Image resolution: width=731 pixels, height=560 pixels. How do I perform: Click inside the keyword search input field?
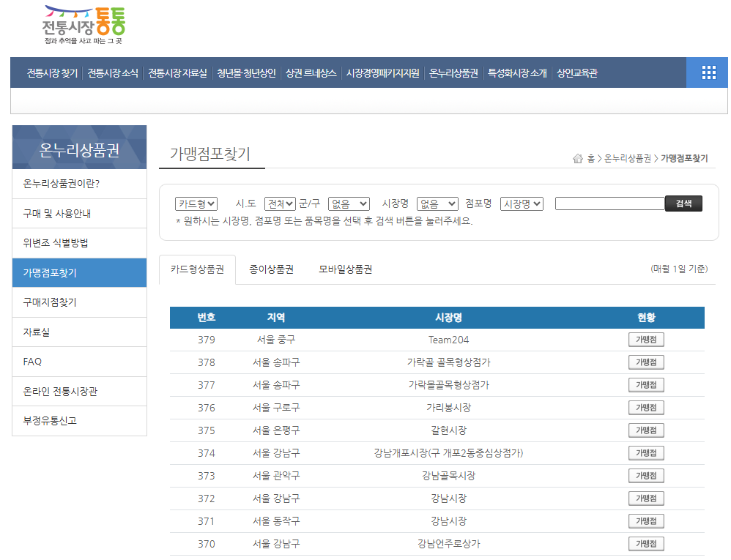612,204
